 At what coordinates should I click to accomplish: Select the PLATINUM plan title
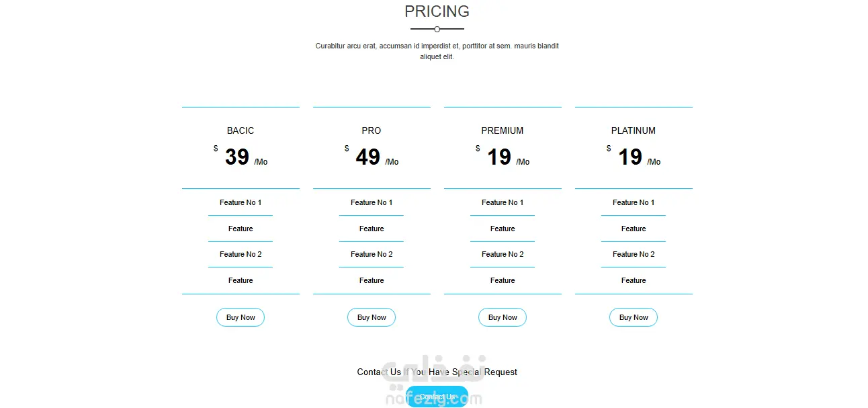coord(634,130)
